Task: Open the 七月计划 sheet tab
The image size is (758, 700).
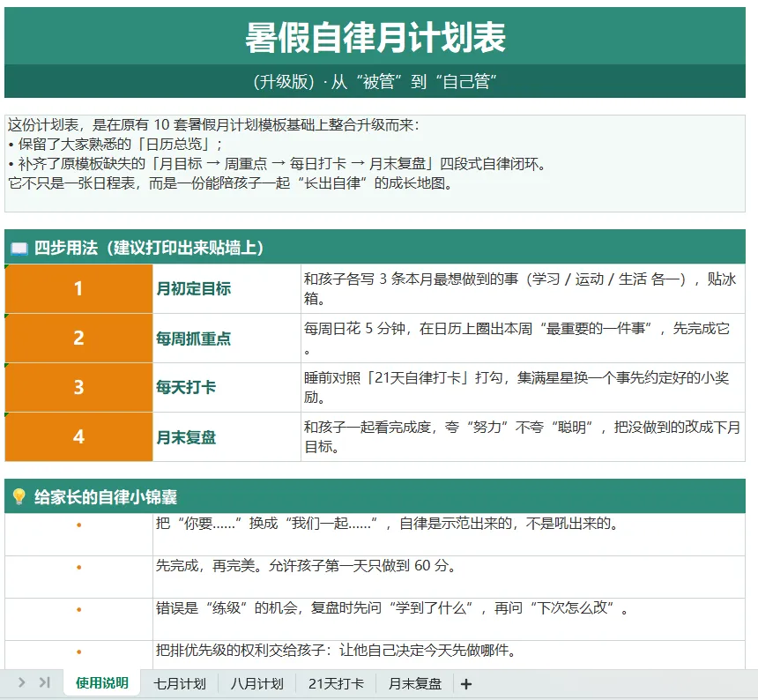Action: coord(179,683)
